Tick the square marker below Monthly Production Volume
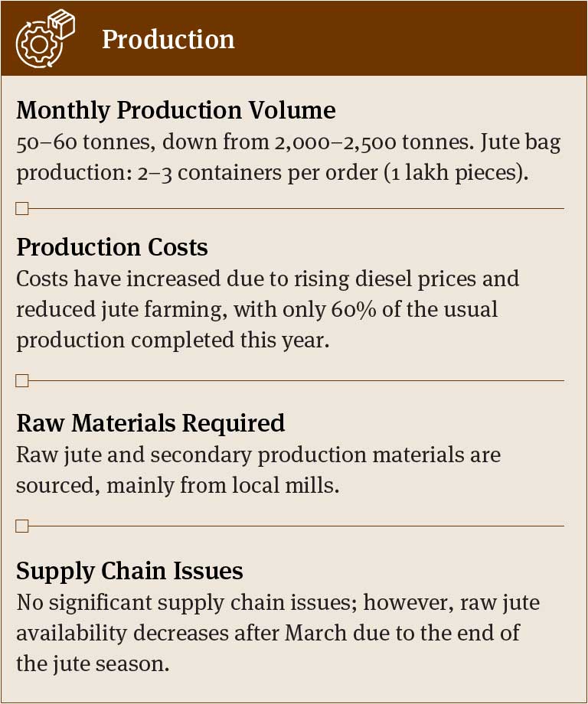Viewport: 588px width, 704px height. [x=22, y=208]
